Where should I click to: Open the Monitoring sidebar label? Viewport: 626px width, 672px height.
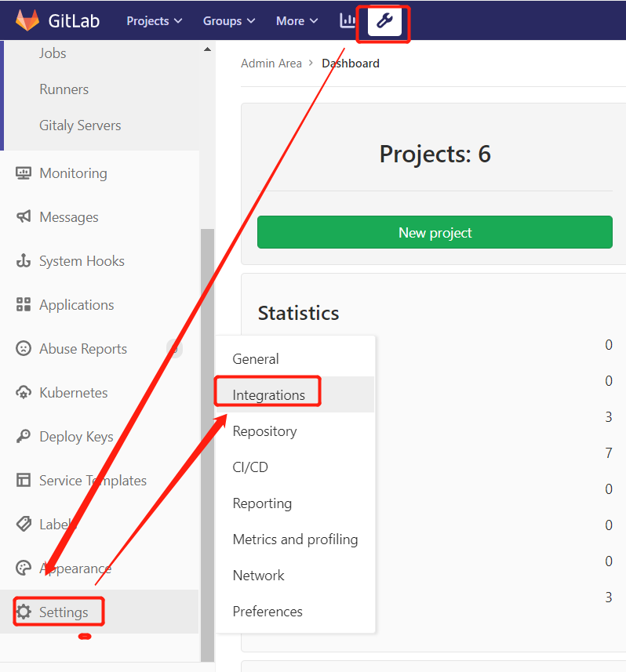point(73,173)
